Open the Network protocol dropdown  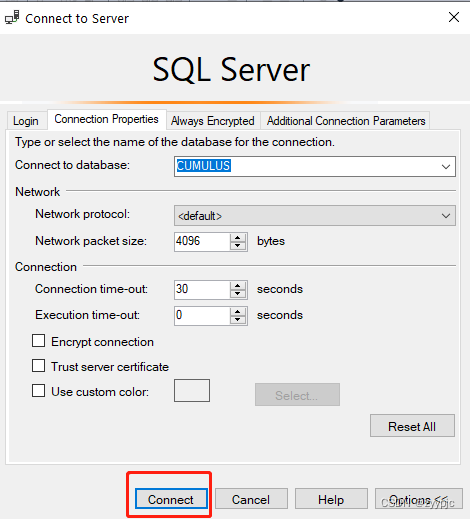tap(315, 216)
